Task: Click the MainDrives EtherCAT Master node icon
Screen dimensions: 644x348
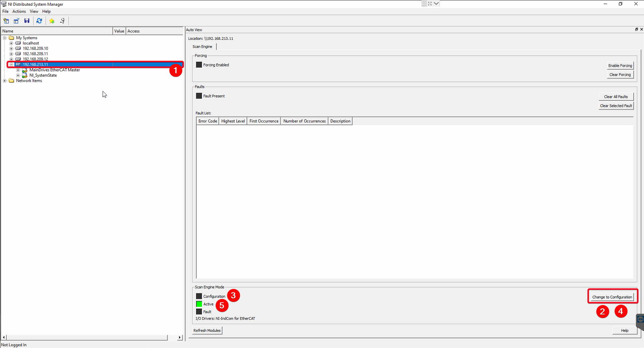Action: [25, 70]
